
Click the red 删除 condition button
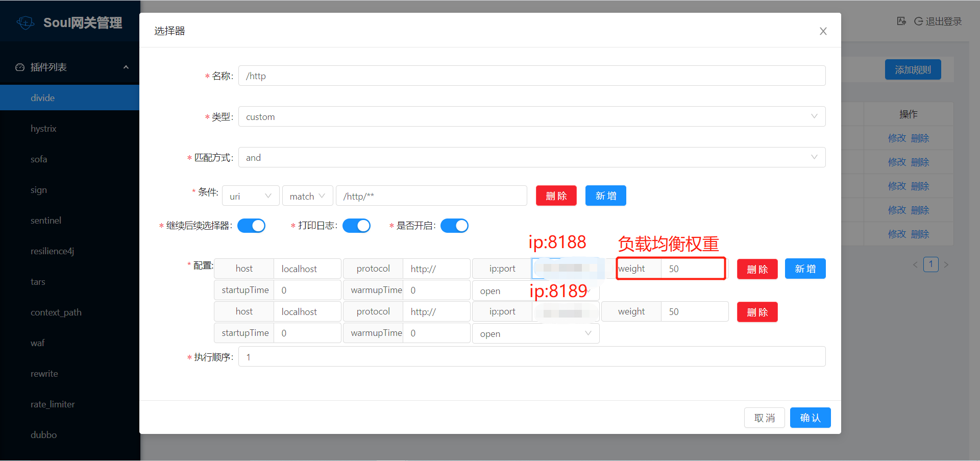pos(556,196)
